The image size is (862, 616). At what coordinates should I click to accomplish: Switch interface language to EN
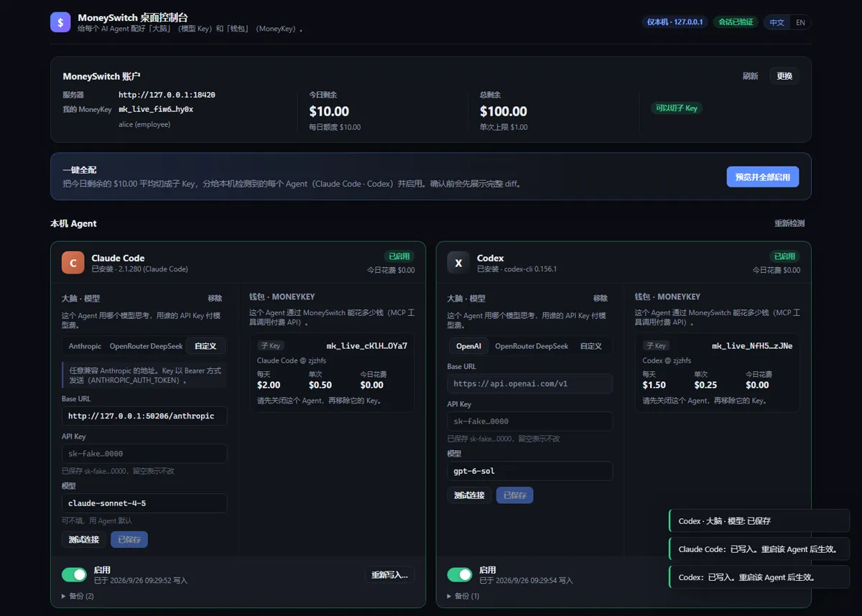(800, 22)
